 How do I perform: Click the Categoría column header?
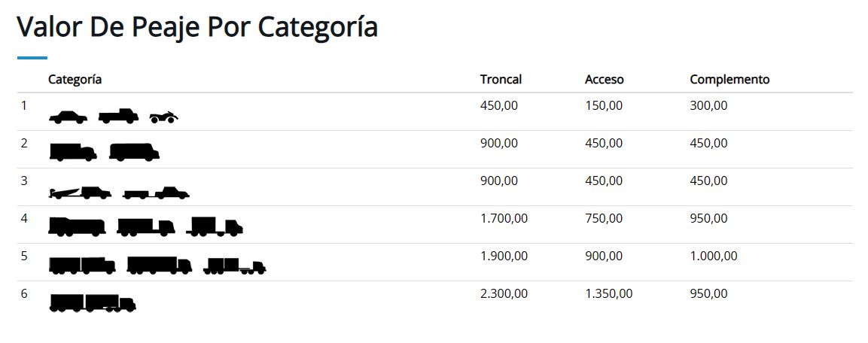pyautogui.click(x=75, y=80)
